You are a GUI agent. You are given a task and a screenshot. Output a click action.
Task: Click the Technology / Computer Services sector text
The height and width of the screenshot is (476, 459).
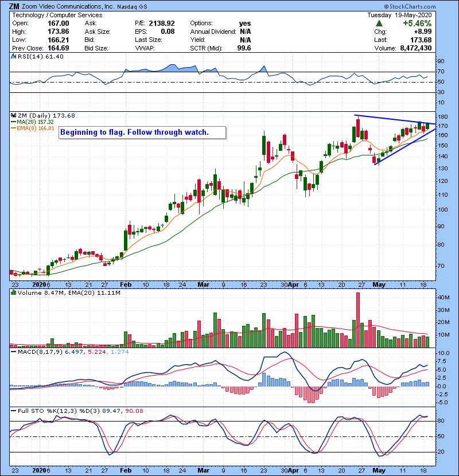click(57, 15)
